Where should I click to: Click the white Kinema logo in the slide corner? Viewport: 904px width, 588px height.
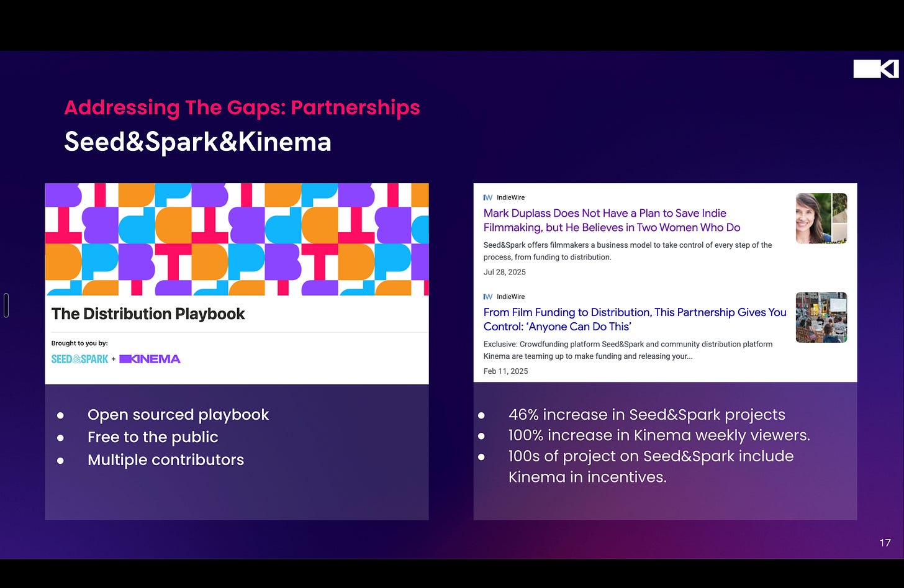tap(875, 69)
